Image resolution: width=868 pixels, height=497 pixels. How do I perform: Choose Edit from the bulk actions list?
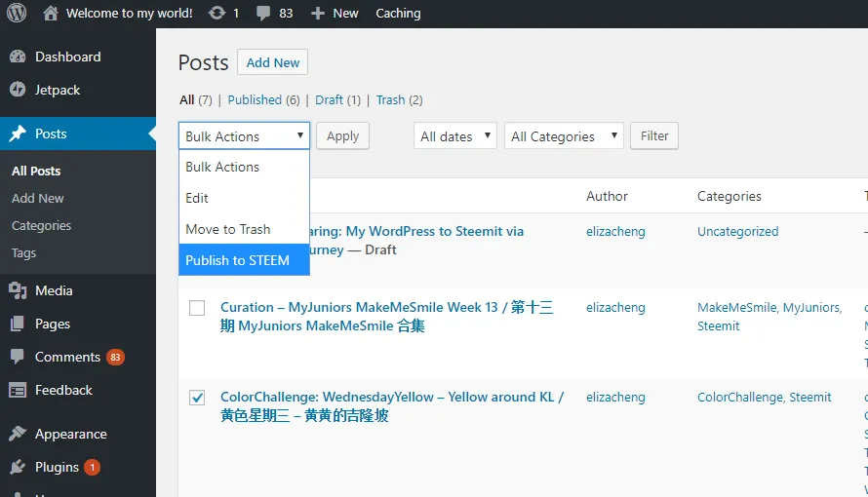pos(244,198)
